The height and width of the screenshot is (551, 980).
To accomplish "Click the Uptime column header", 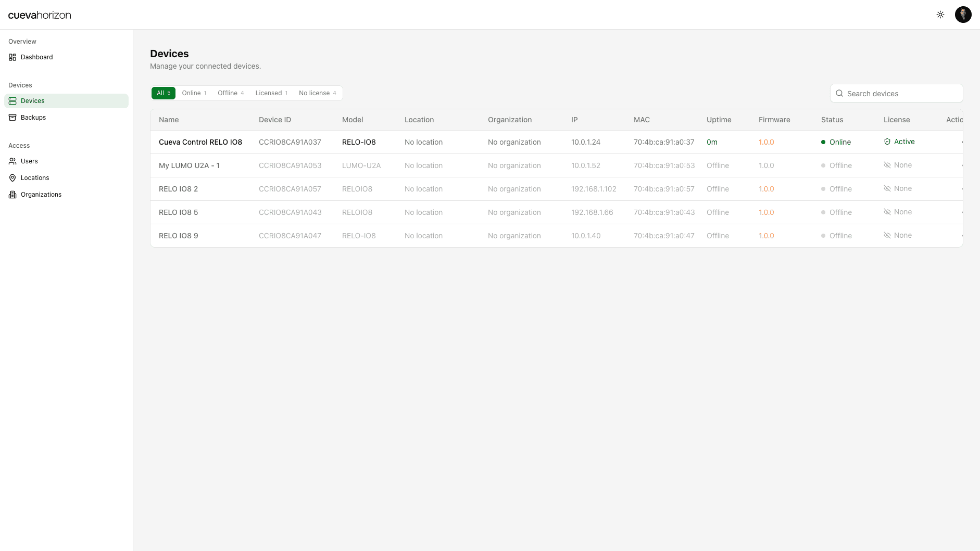I will pyautogui.click(x=719, y=120).
